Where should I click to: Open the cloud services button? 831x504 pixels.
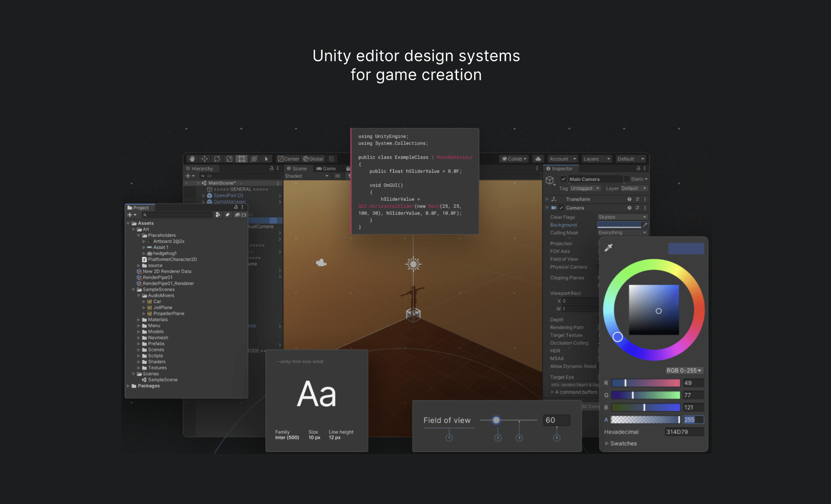(538, 159)
